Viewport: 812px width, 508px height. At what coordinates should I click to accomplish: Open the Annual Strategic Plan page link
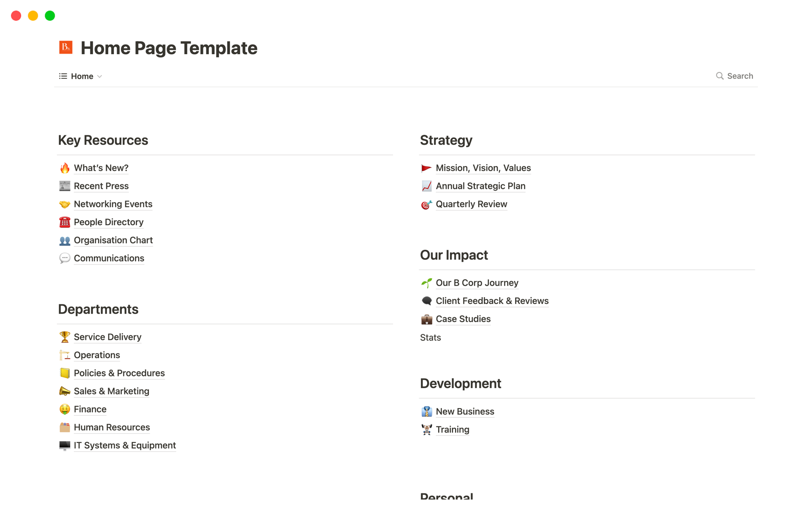[x=480, y=186]
